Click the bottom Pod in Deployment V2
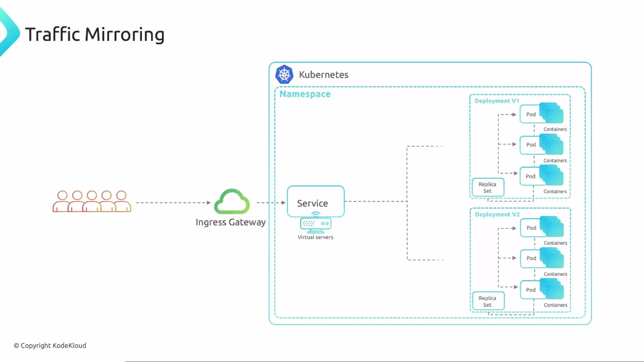This screenshot has width=644, height=362. [531, 290]
